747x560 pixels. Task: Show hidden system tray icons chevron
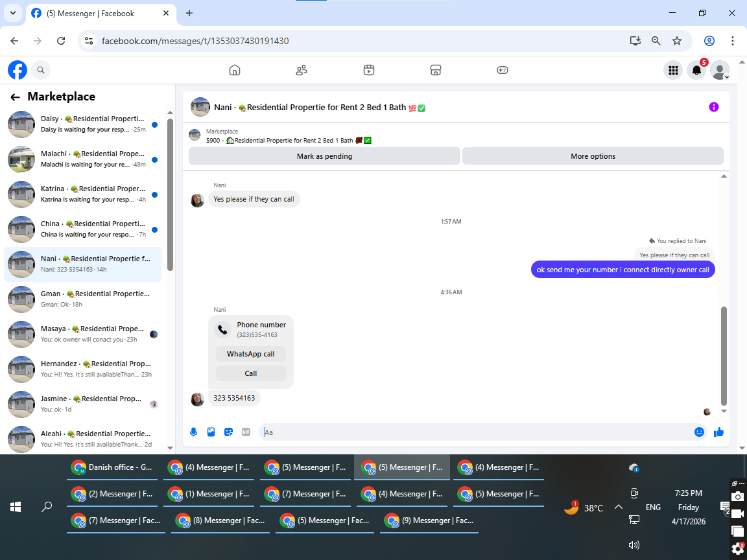pyautogui.click(x=619, y=507)
